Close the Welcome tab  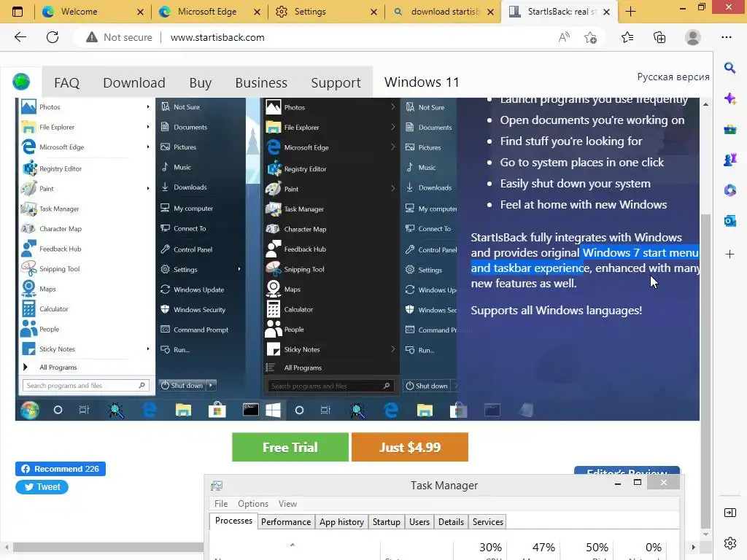[140, 12]
